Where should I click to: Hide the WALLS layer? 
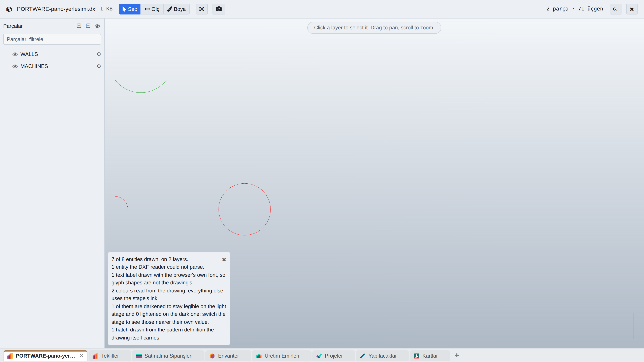pos(15,54)
